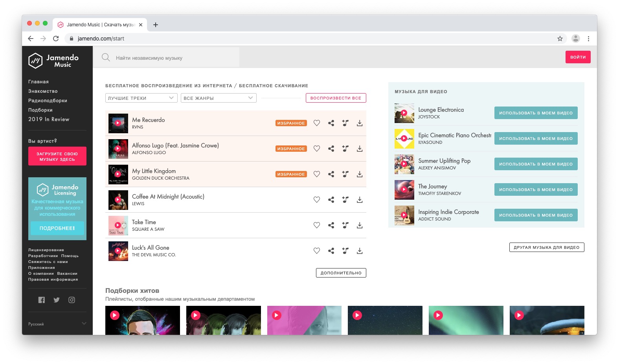The width and height of the screenshot is (619, 364).
Task: Favorite the Alfonso Lugo track with heart
Action: (x=317, y=149)
